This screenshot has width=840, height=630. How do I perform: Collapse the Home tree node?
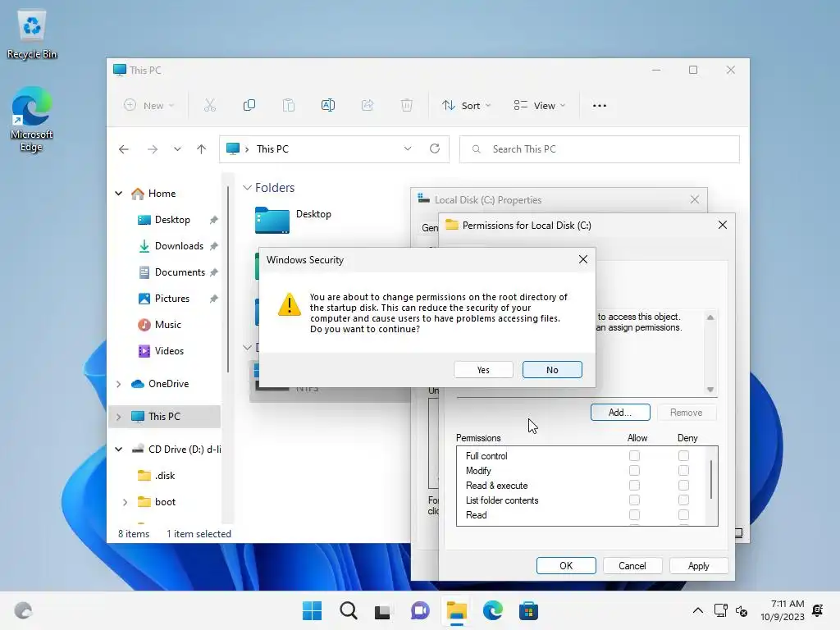pyautogui.click(x=119, y=194)
